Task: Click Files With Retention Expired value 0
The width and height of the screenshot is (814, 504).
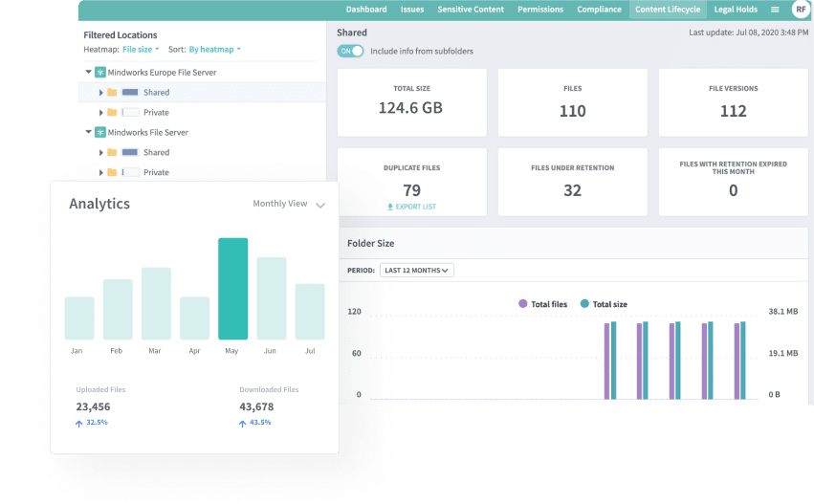Action: pos(733,190)
